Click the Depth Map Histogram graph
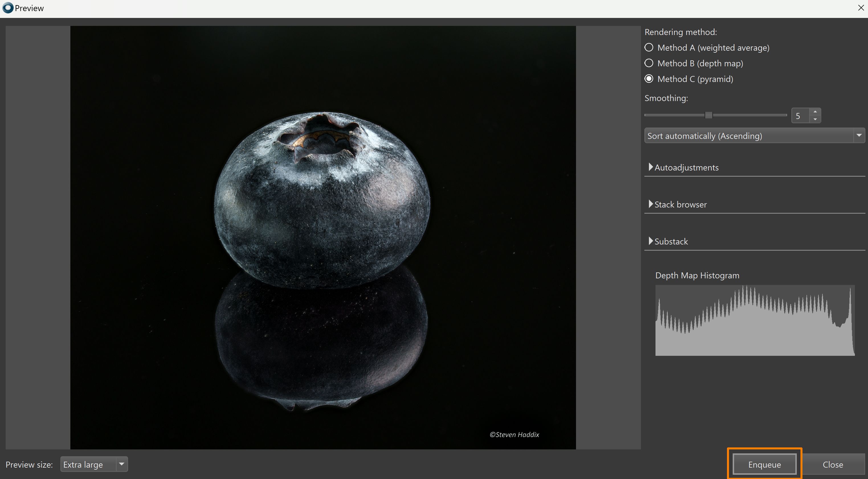 point(755,320)
